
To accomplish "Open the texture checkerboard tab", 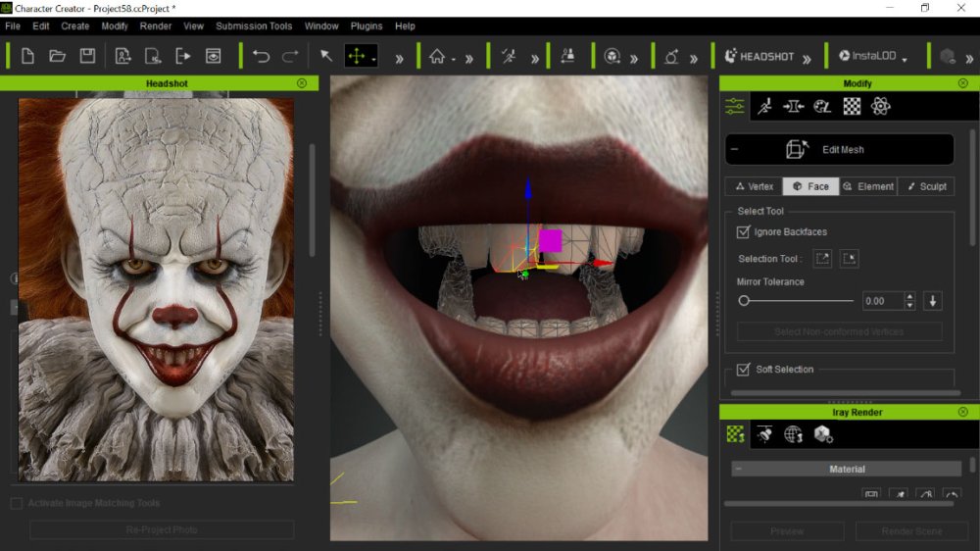I will pos(852,106).
